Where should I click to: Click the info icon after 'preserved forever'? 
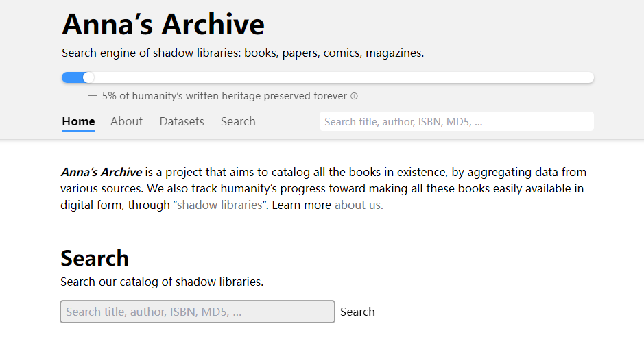tap(354, 97)
